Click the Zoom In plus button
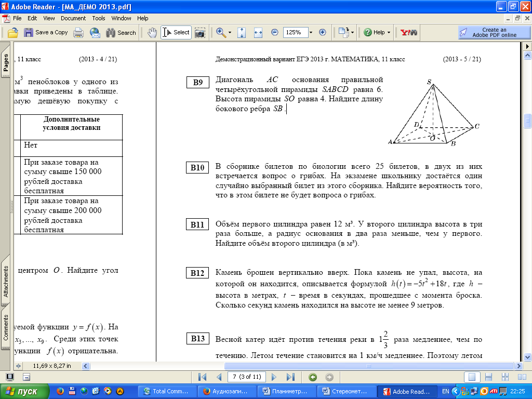Viewport: 532px width, 399px height. coord(322,33)
